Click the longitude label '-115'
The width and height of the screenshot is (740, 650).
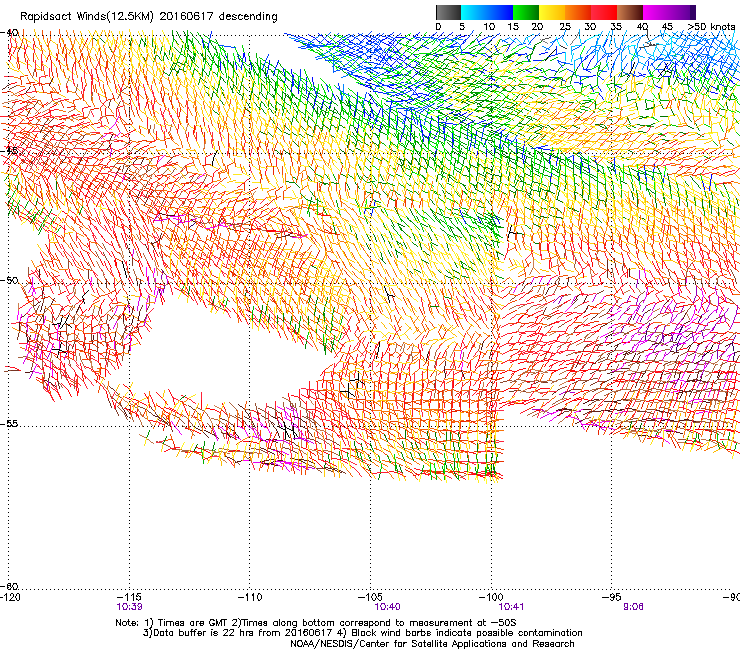click(x=129, y=598)
